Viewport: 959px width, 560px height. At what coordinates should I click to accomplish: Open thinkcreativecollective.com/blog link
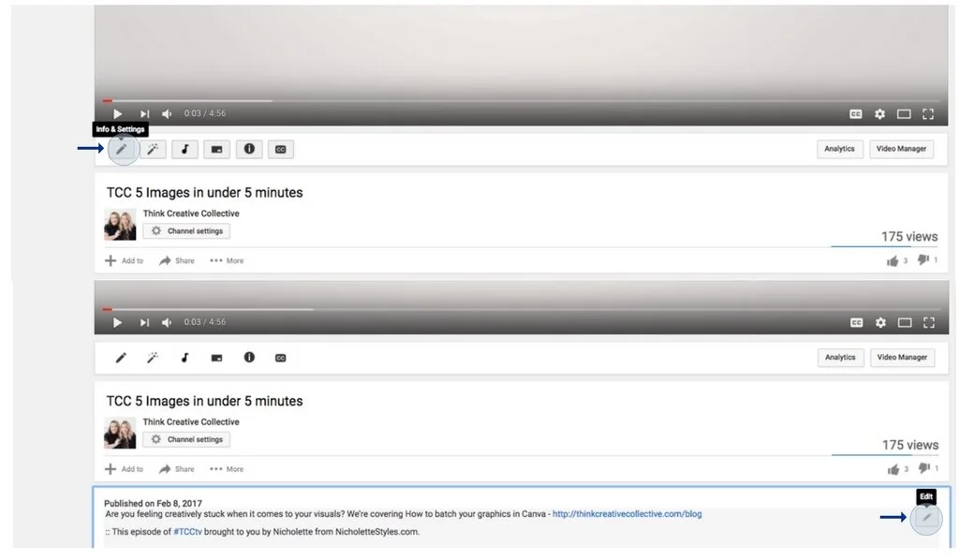[627, 514]
